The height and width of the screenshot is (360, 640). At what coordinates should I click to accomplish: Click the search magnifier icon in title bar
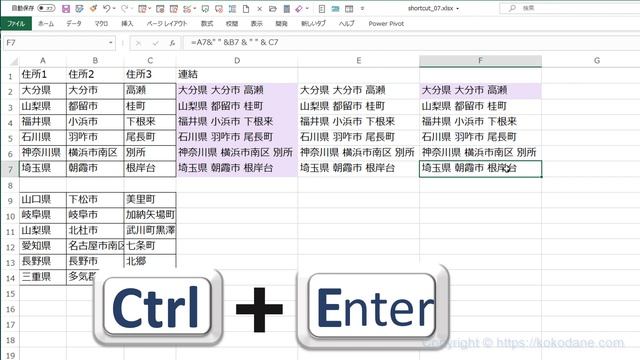click(512, 8)
